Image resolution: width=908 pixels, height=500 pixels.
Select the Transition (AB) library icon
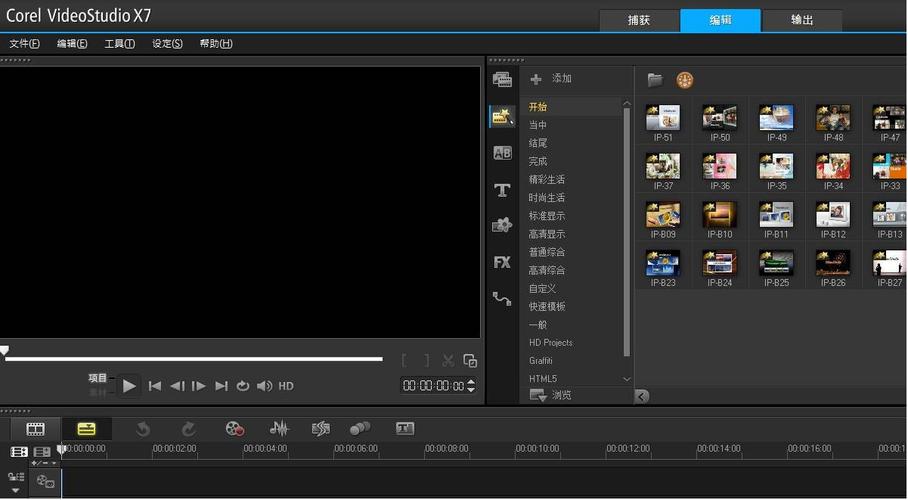[502, 153]
